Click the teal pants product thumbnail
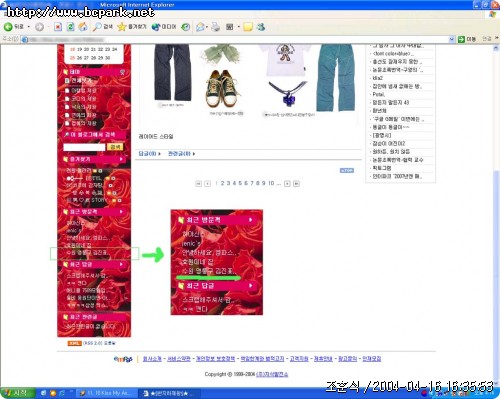Screen dimensions: 500x399 click(336, 78)
